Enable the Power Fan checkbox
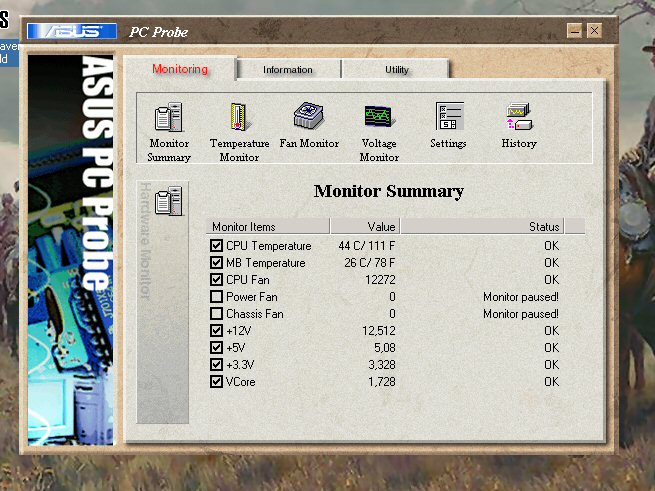This screenshot has width=655, height=491. [216, 297]
